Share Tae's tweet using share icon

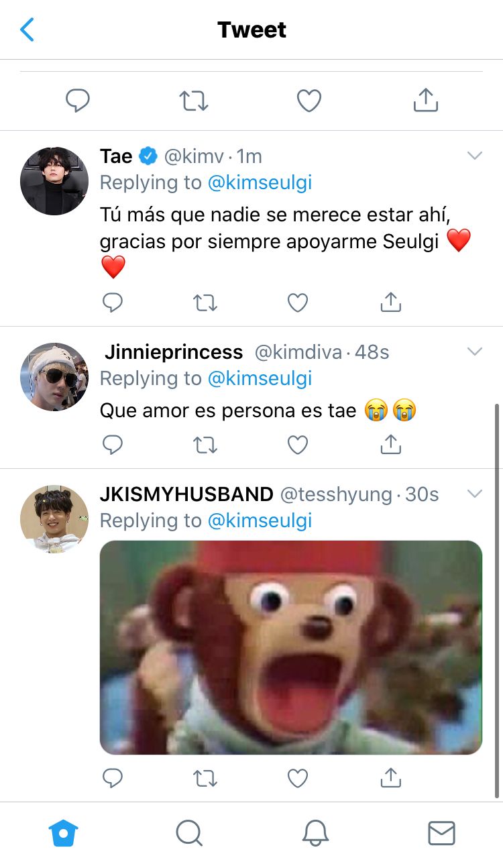click(x=390, y=303)
